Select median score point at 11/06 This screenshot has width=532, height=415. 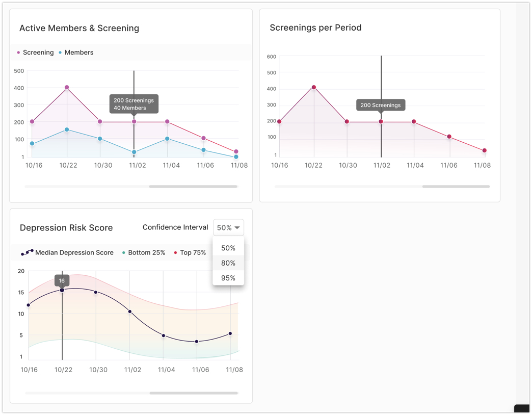click(x=197, y=342)
